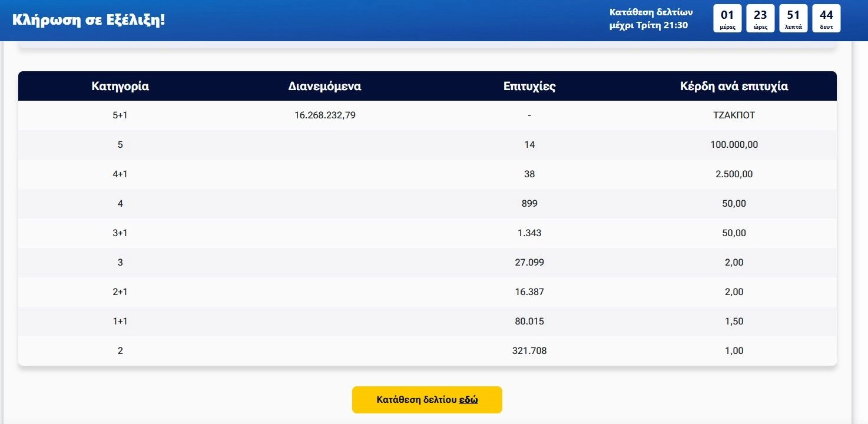Click the Κατηγορία column header
The width and height of the screenshot is (868, 424).
(x=120, y=86)
